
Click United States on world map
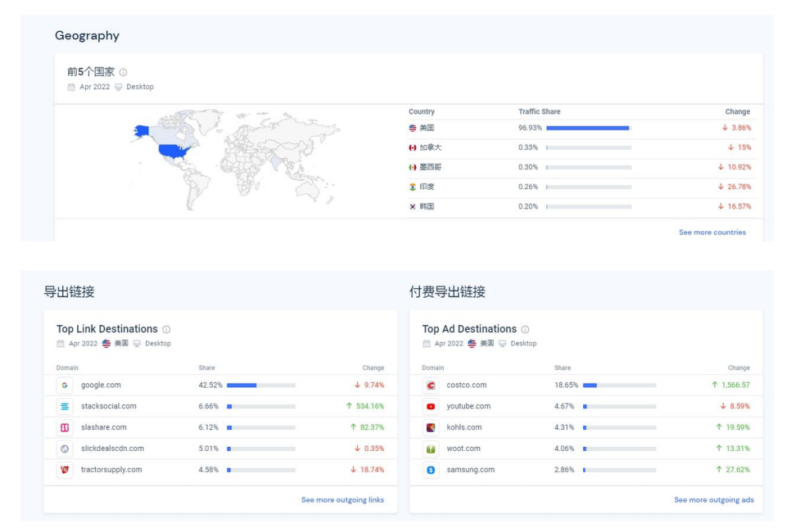click(x=174, y=151)
